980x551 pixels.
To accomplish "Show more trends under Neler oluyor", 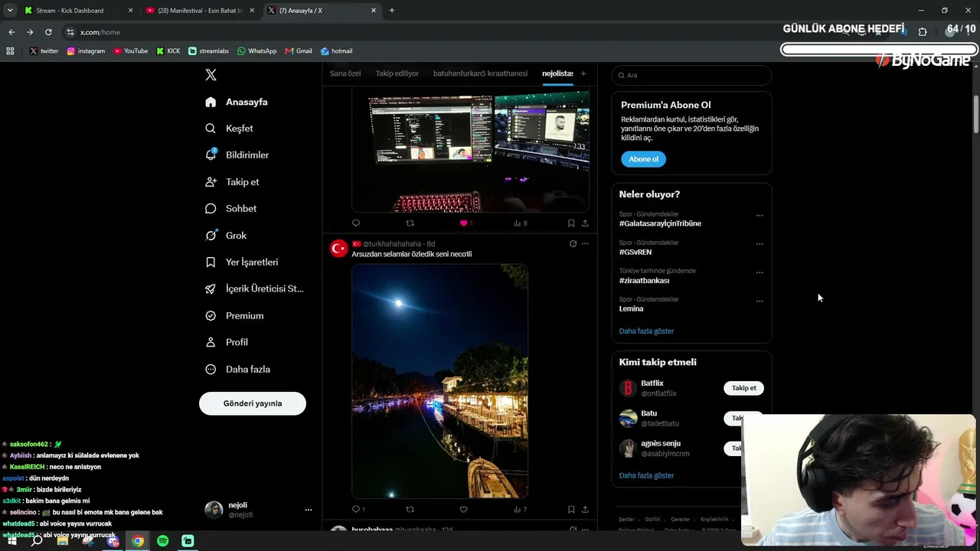I will pyautogui.click(x=646, y=331).
